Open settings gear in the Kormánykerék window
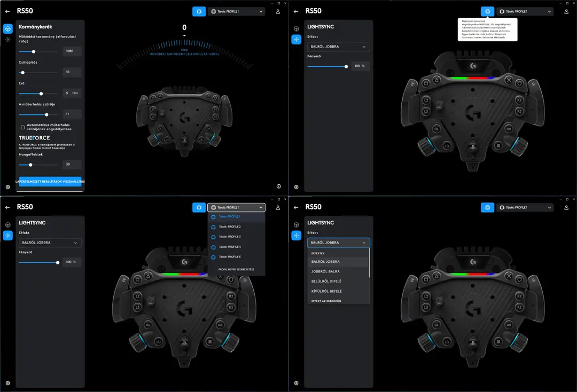 (7, 187)
